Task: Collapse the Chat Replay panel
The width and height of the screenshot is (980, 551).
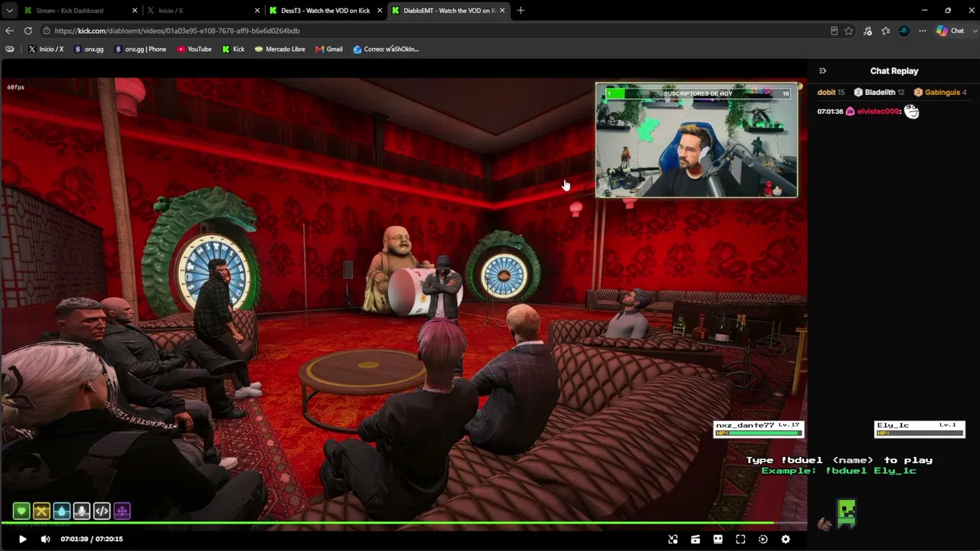Action: [822, 71]
